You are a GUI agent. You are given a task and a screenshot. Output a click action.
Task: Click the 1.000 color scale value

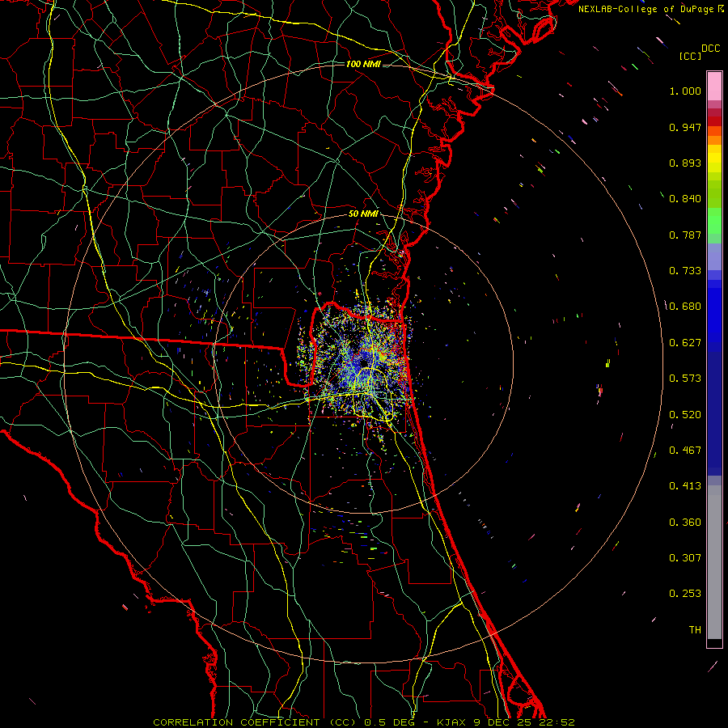(x=685, y=91)
